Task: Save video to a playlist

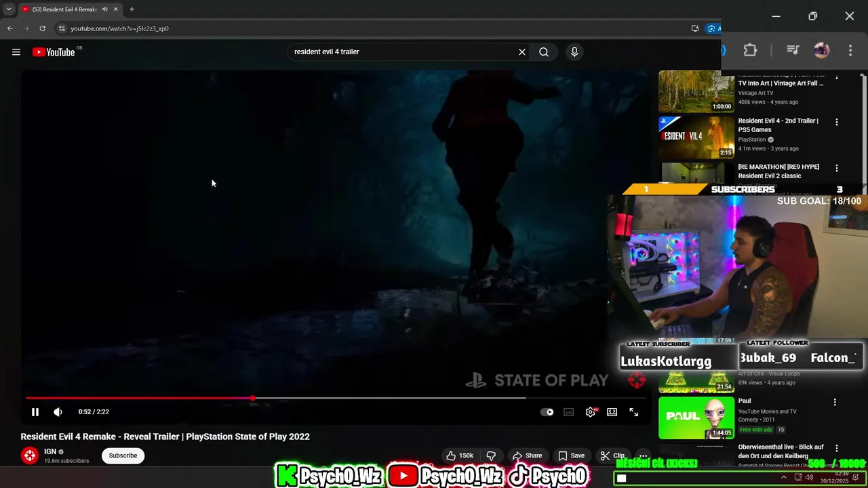Action: 571,455
